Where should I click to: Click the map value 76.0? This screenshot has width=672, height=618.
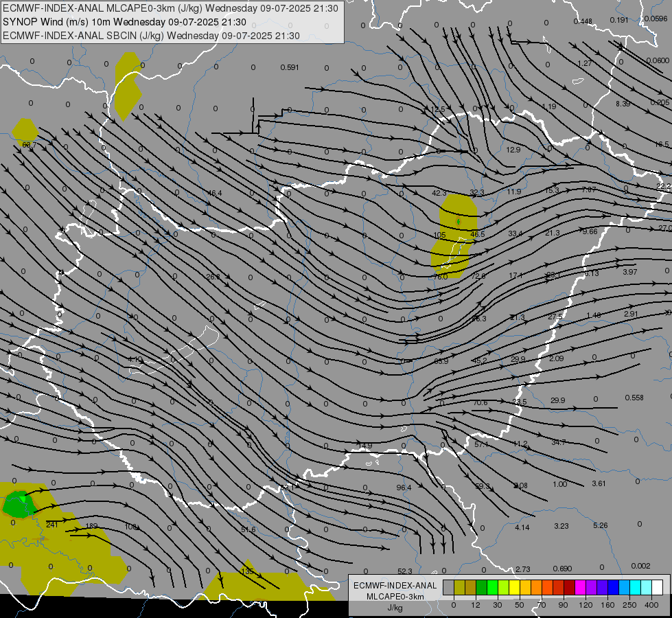pos(441,277)
